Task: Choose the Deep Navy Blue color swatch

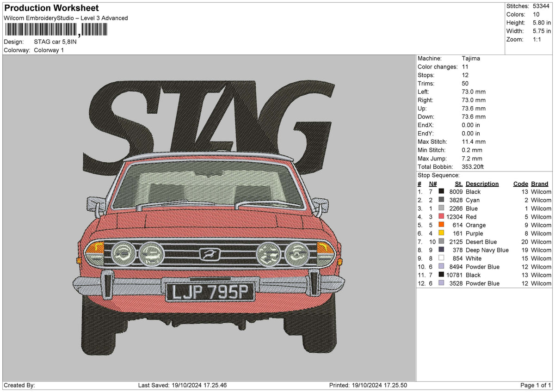Action: [441, 250]
